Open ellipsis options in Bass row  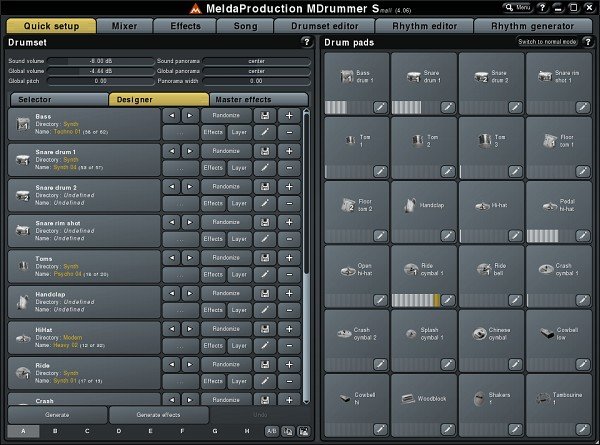pyautogui.click(x=181, y=132)
